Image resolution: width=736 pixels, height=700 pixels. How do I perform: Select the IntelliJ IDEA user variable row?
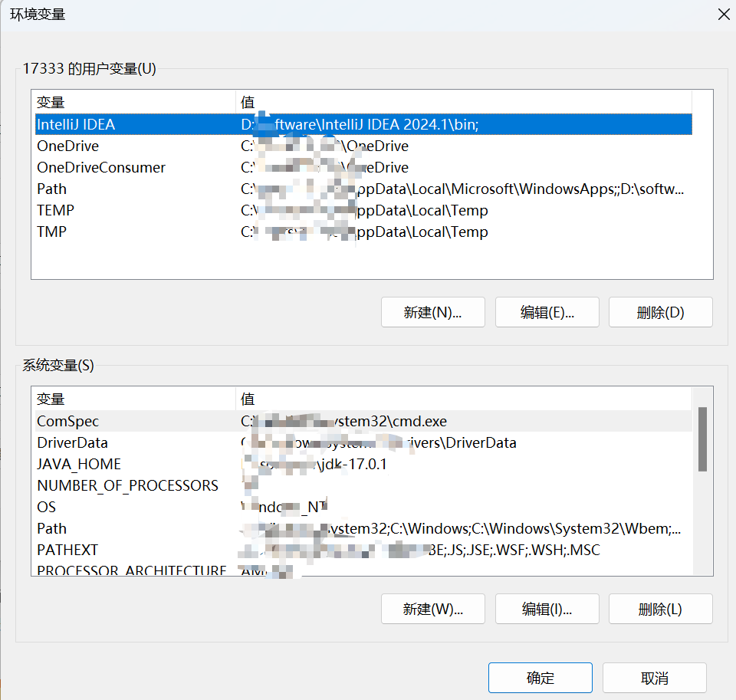coord(363,124)
